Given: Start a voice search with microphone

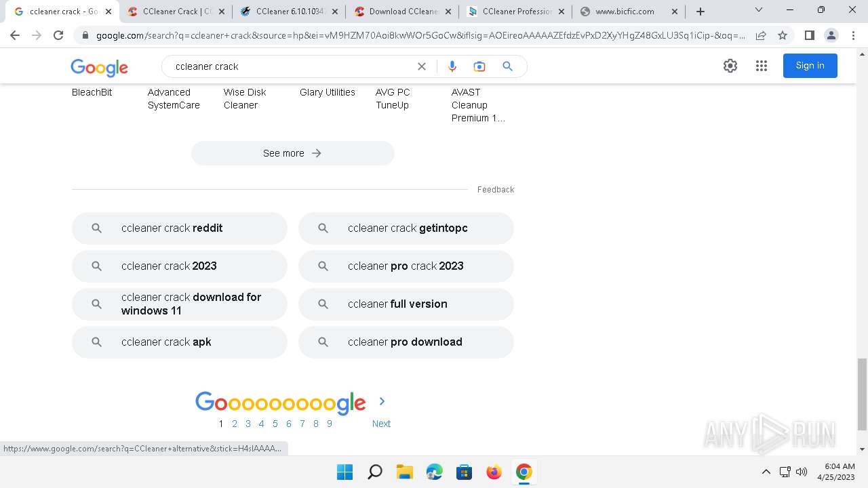Looking at the screenshot, I should pyautogui.click(x=452, y=66).
